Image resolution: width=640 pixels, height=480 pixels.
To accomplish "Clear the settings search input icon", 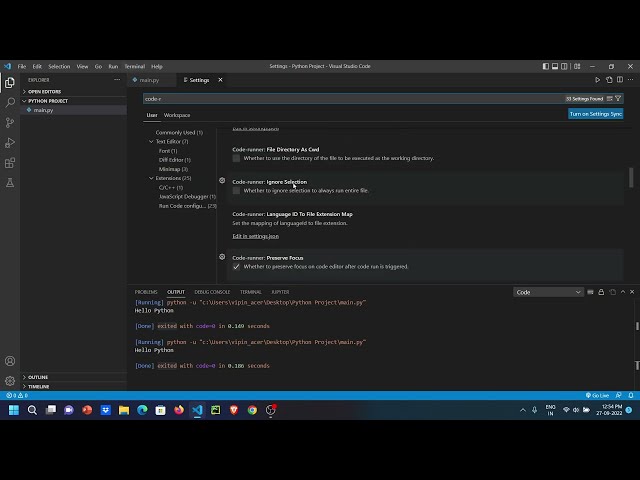I will [609, 99].
